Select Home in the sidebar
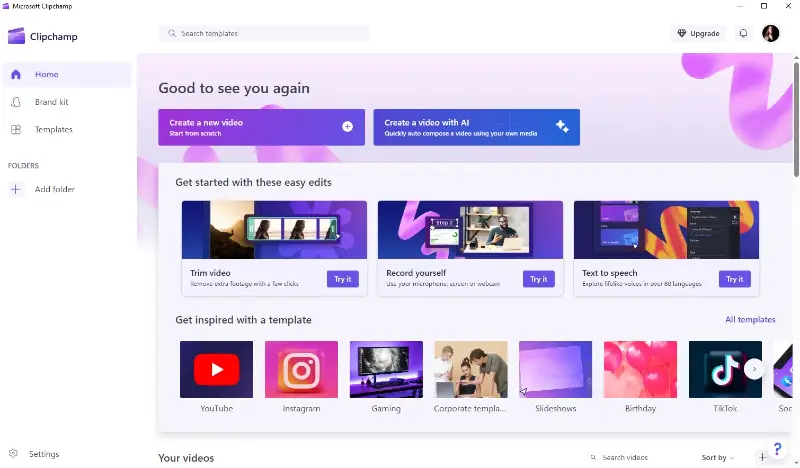This screenshot has height=468, width=800. pos(46,74)
